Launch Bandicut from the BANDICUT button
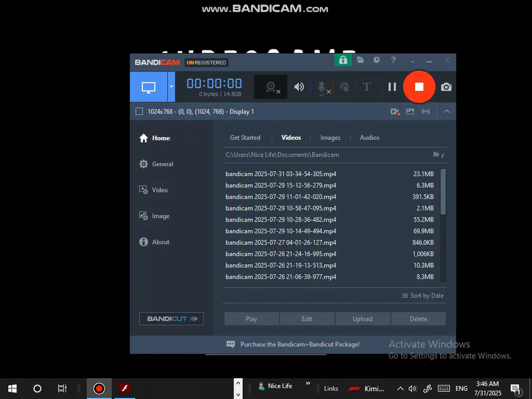532x399 pixels. coord(171,319)
